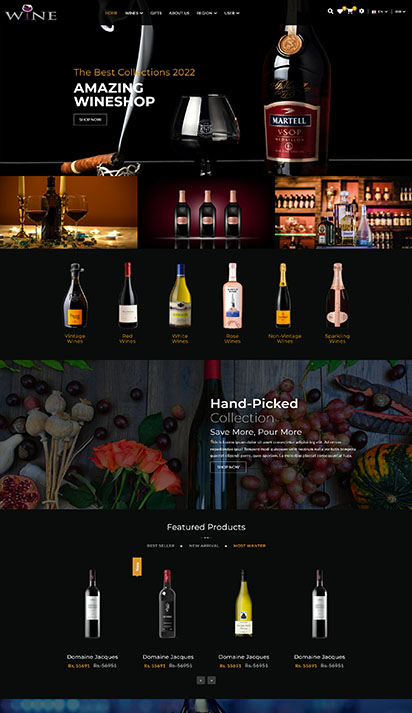The image size is (412, 713).
Task: Click the orange sale badge on product
Action: tap(137, 567)
